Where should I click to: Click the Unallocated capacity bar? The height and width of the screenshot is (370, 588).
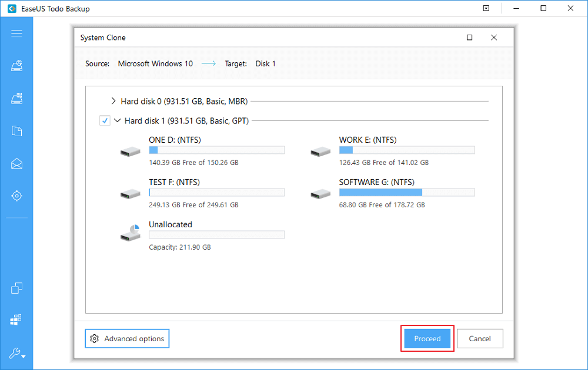[x=217, y=235]
